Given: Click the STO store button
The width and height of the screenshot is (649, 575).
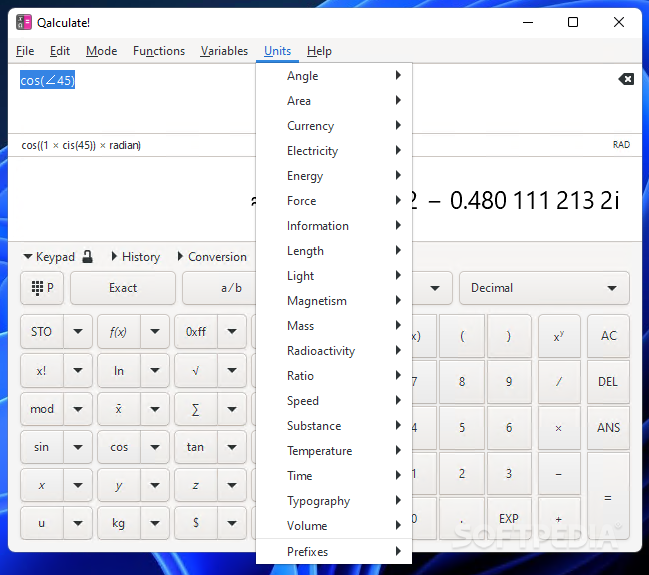Looking at the screenshot, I should pyautogui.click(x=42, y=332).
